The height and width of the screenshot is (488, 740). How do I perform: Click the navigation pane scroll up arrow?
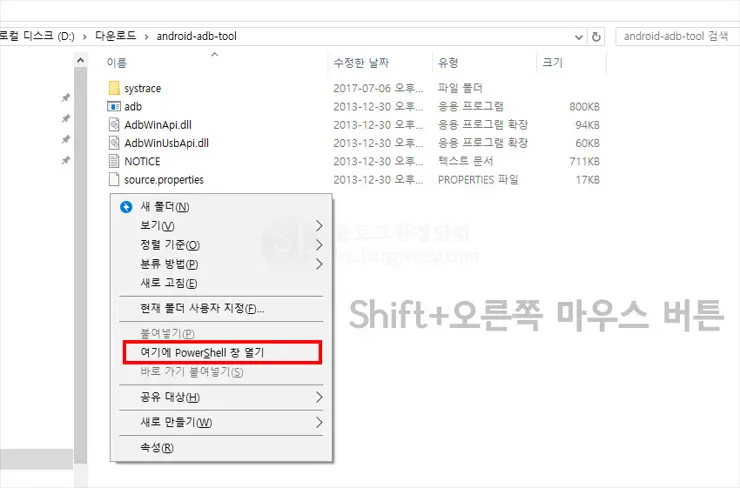[80, 60]
